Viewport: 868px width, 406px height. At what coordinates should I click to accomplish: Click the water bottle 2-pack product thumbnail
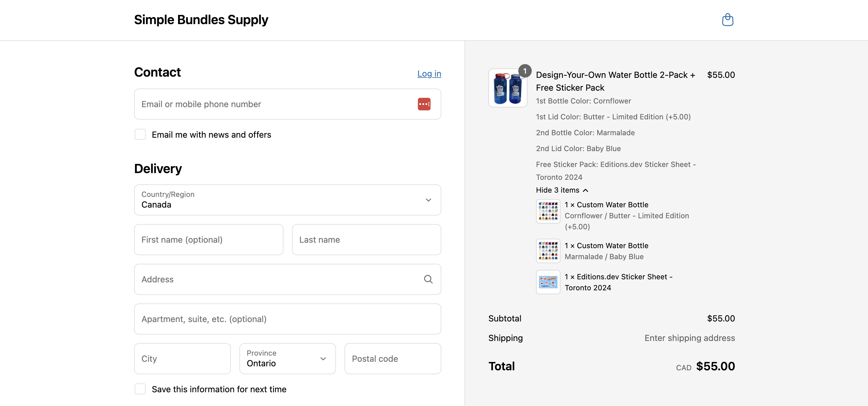coord(508,88)
